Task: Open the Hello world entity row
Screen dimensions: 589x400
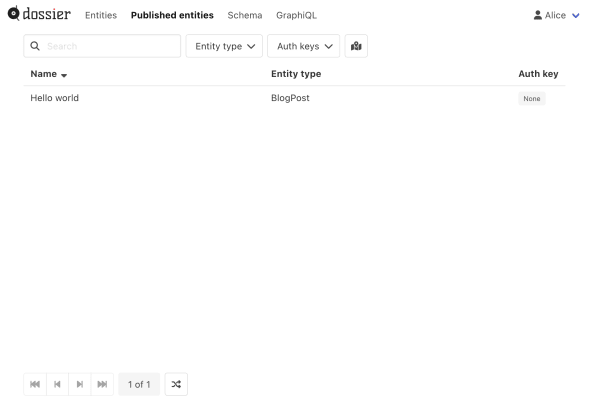Action: pyautogui.click(x=294, y=98)
